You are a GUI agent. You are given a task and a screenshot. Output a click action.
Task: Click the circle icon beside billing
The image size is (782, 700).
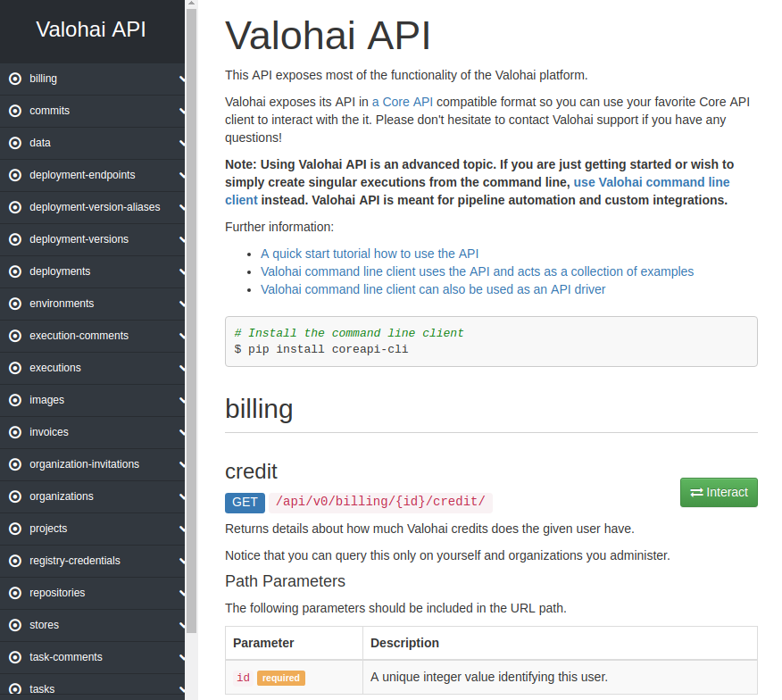click(x=15, y=79)
